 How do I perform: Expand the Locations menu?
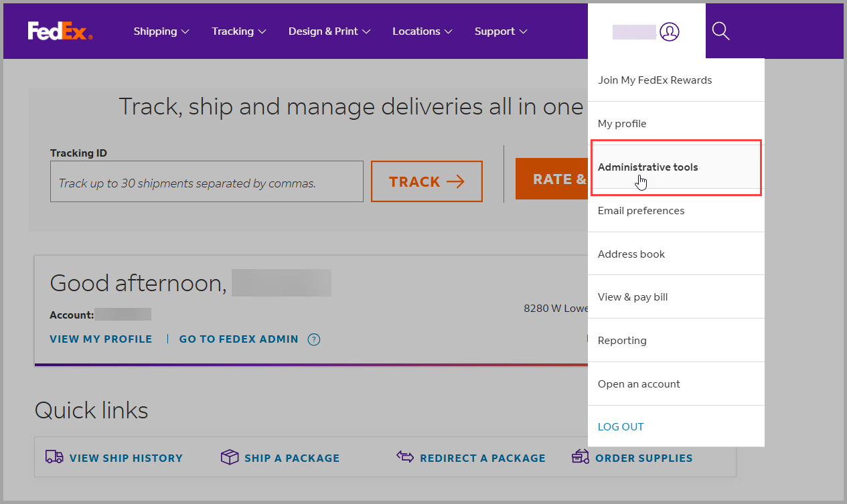point(422,31)
